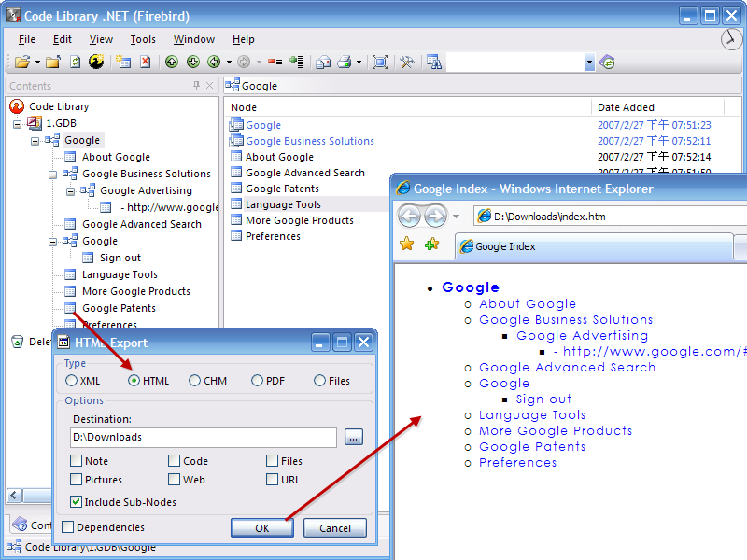Click the Forward arrow in Internet Explorer
The image size is (747, 560).
point(435,217)
